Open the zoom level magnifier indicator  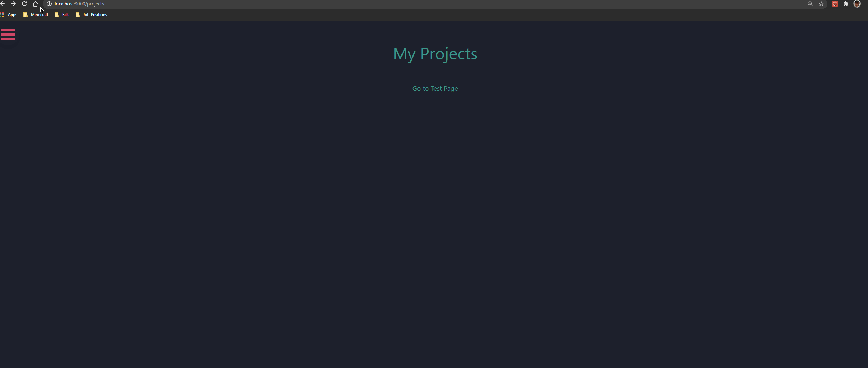[x=810, y=4]
